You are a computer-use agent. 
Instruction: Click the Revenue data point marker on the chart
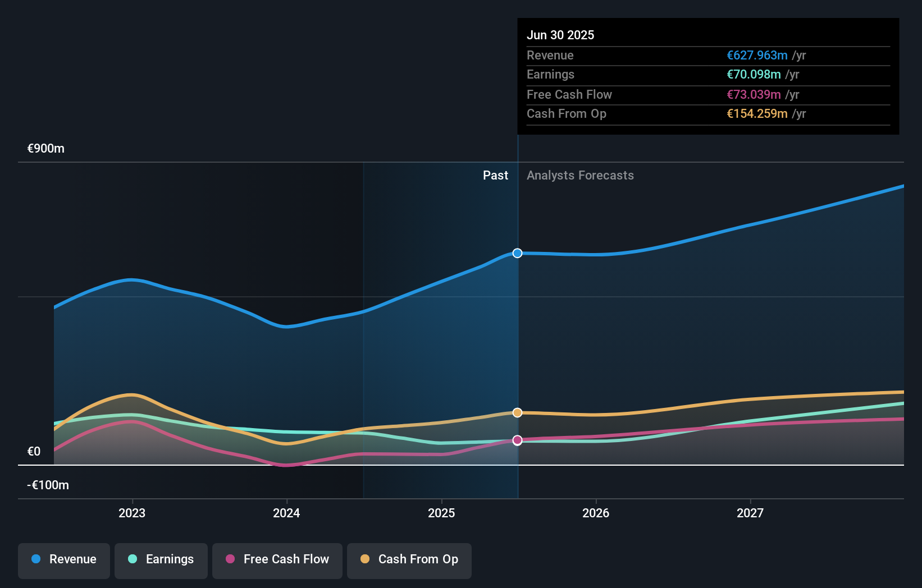tap(517, 253)
